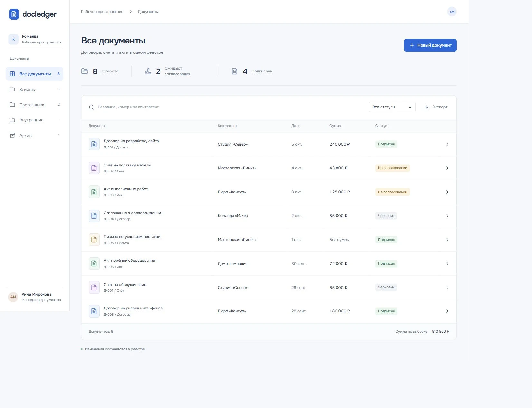532x408 pixels.
Task: Click the "Документы" breadcrumb
Action: [148, 12]
